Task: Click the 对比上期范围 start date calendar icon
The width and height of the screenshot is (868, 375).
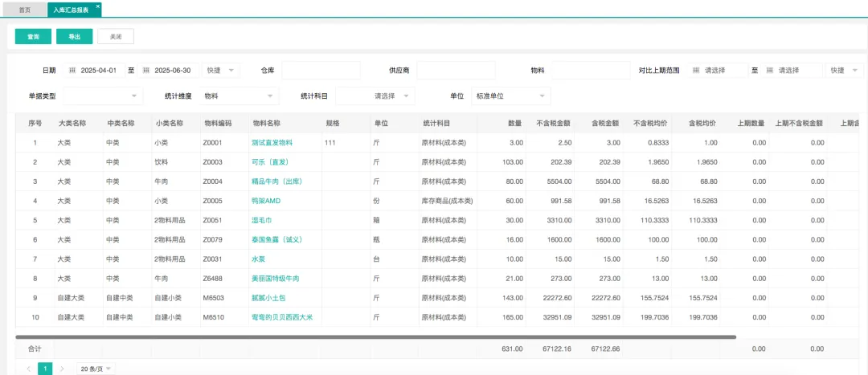Action: point(696,71)
